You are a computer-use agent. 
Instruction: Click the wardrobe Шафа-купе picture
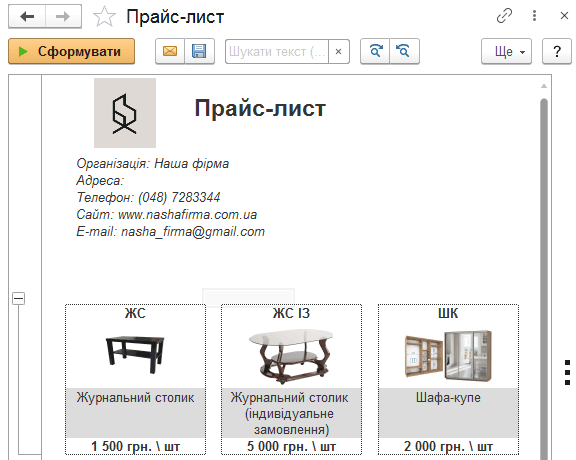(x=448, y=356)
